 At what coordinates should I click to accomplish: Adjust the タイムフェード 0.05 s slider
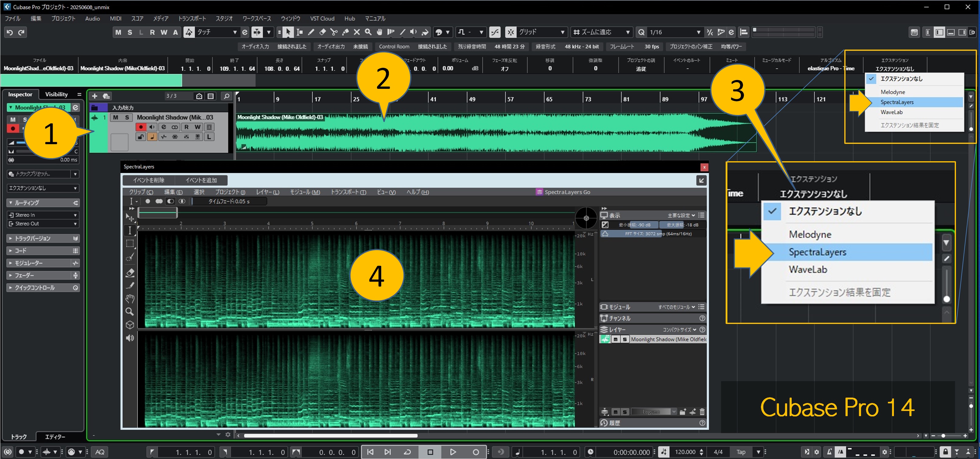tap(229, 202)
